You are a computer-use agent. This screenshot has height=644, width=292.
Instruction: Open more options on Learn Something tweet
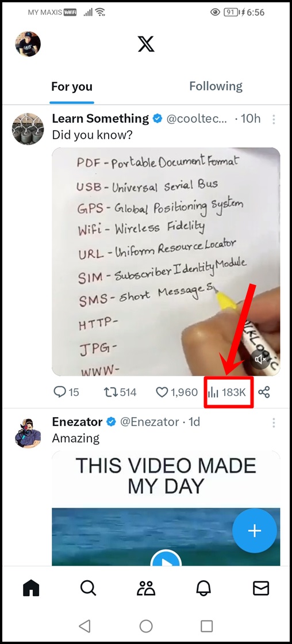point(274,119)
